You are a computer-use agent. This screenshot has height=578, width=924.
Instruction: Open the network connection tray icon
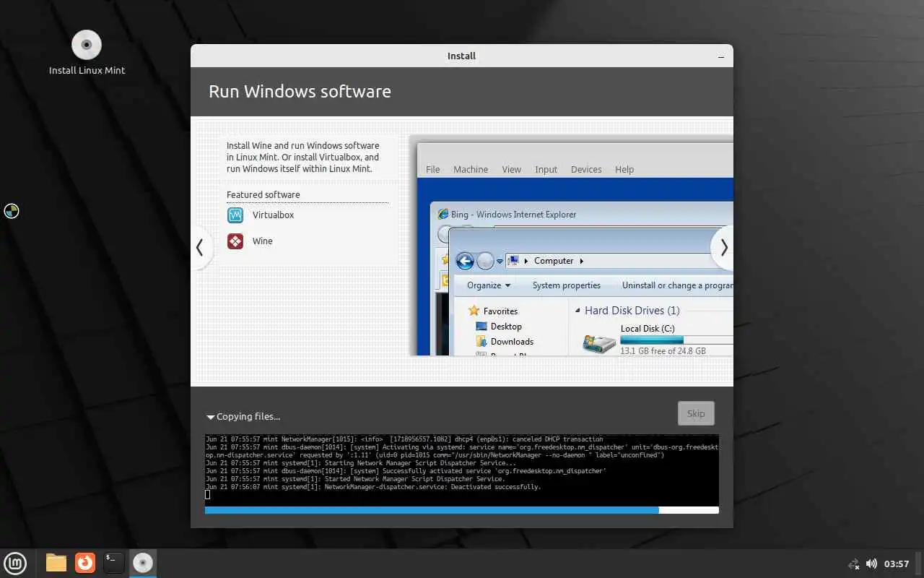853,564
